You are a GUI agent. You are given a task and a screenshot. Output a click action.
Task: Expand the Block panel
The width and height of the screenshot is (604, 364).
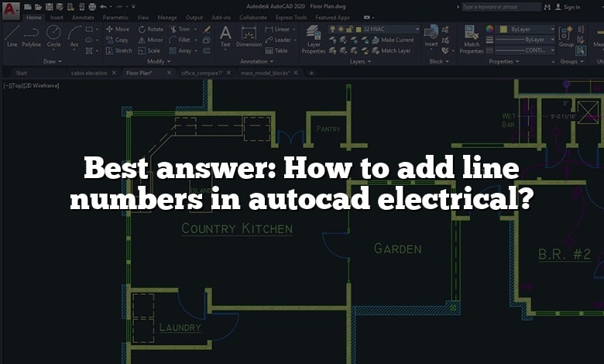[x=439, y=61]
